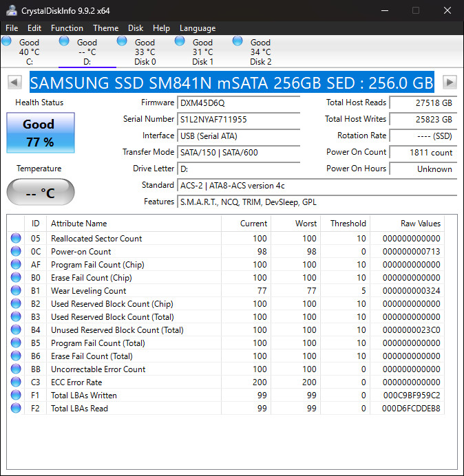Click Total Host Writes value 25823 GB
The image size is (464, 476).
point(423,119)
